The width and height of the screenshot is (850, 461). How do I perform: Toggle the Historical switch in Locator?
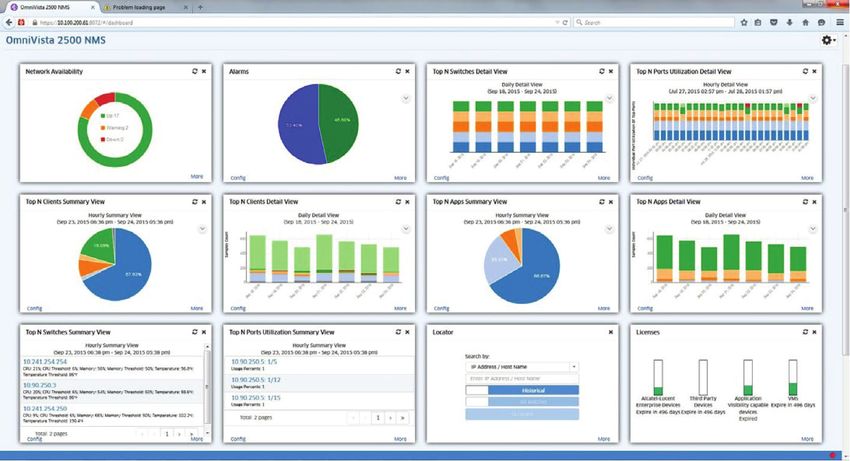pos(522,390)
